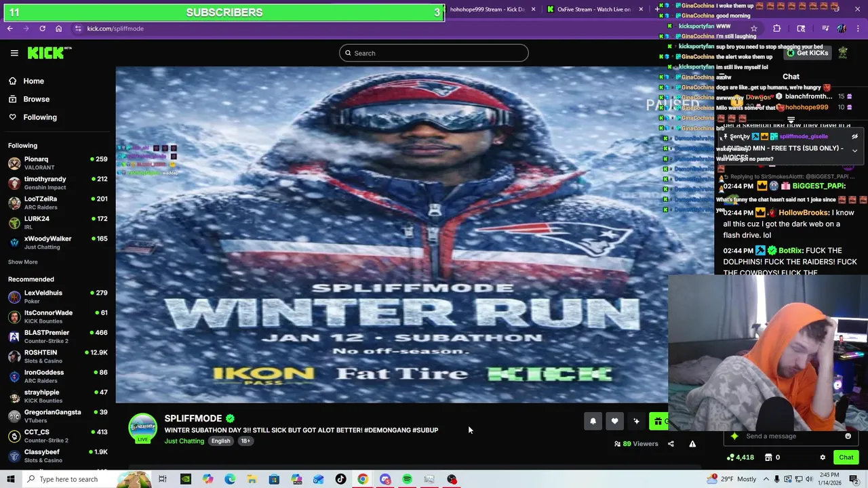Click the Get KICKs button
The image size is (868, 488).
pyautogui.click(x=807, y=53)
